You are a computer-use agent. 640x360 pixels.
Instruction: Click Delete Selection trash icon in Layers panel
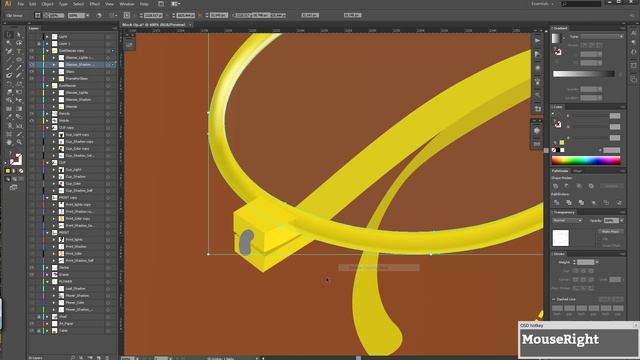tap(107, 358)
